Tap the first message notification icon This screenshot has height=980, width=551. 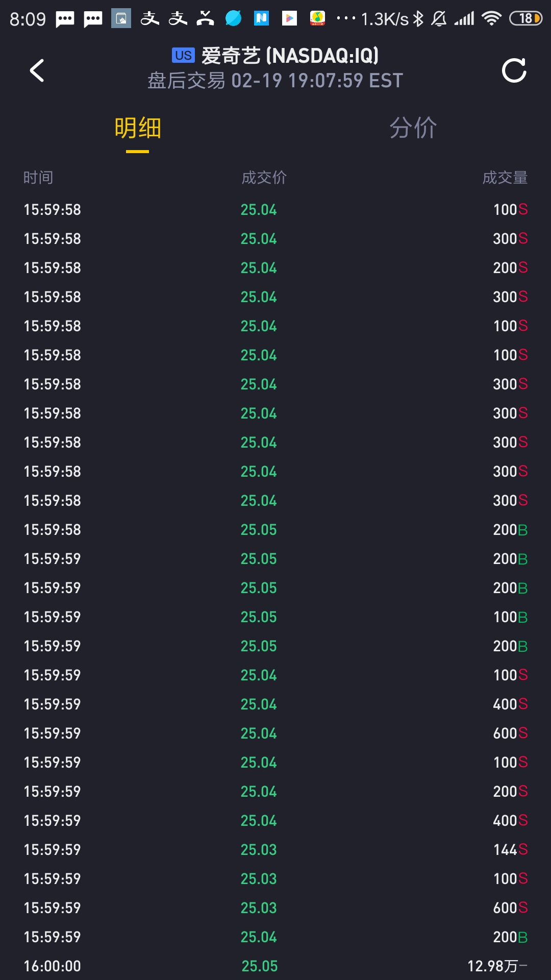coord(65,19)
